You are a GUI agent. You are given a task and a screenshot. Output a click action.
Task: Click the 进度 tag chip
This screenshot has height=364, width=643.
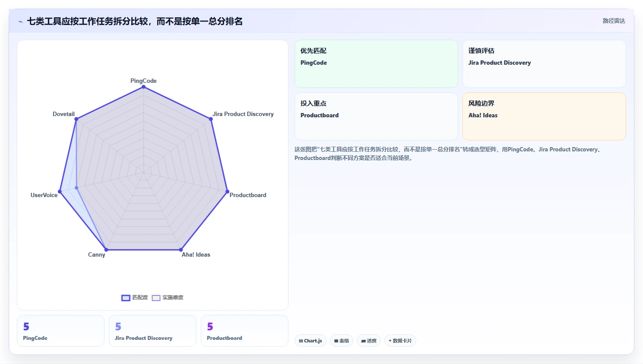click(369, 341)
